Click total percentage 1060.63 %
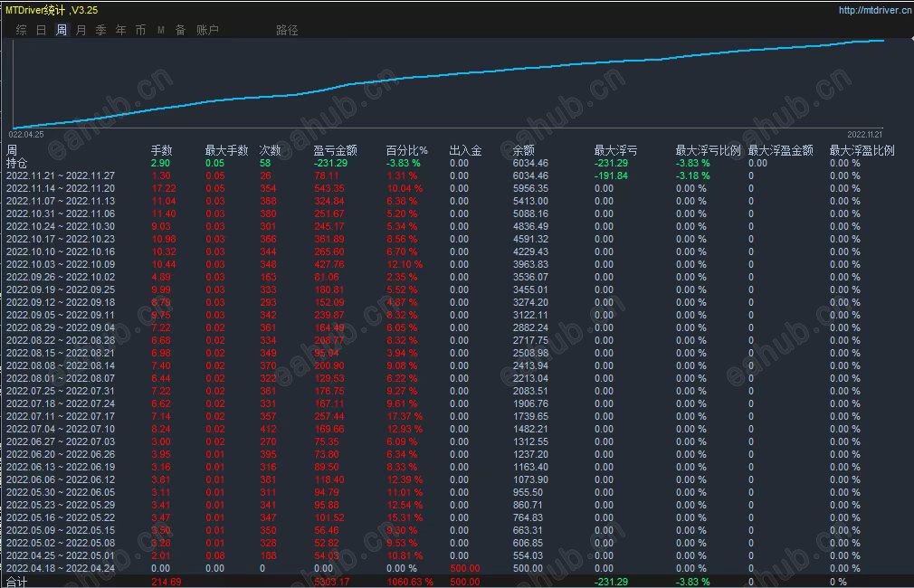Screen dimensions: 914x588 coord(410,582)
